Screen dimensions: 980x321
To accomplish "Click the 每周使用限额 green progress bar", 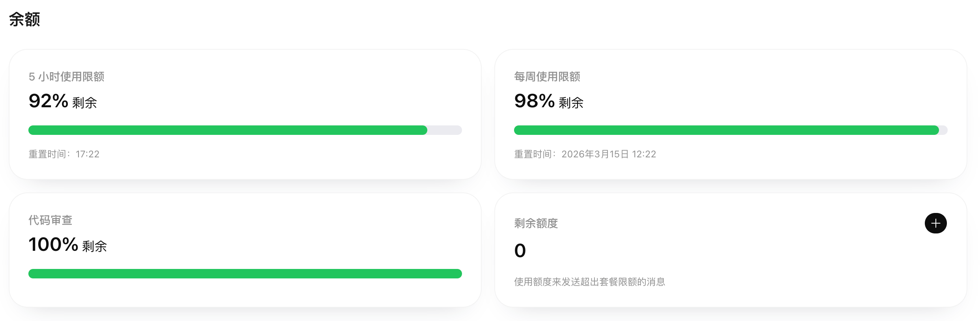I will 727,130.
